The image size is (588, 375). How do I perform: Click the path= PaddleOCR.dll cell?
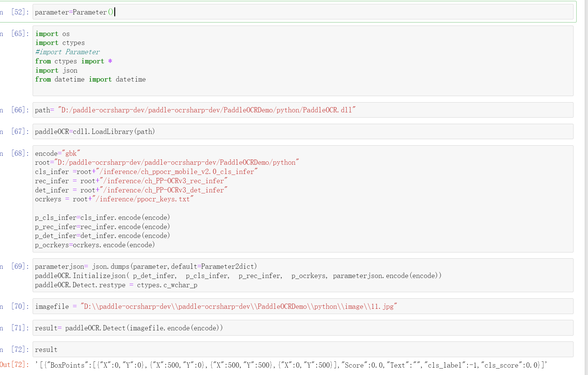tap(303, 110)
